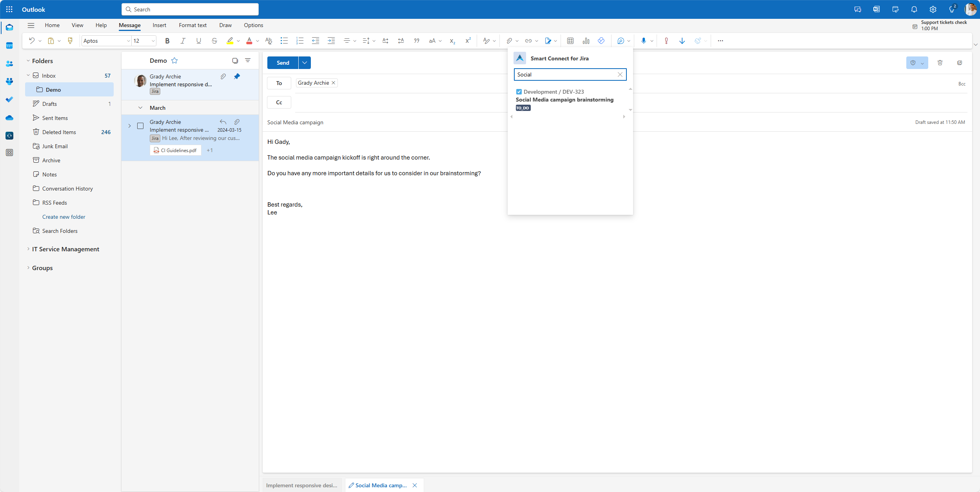Collapse the March message group
The width and height of the screenshot is (980, 492).
(140, 108)
